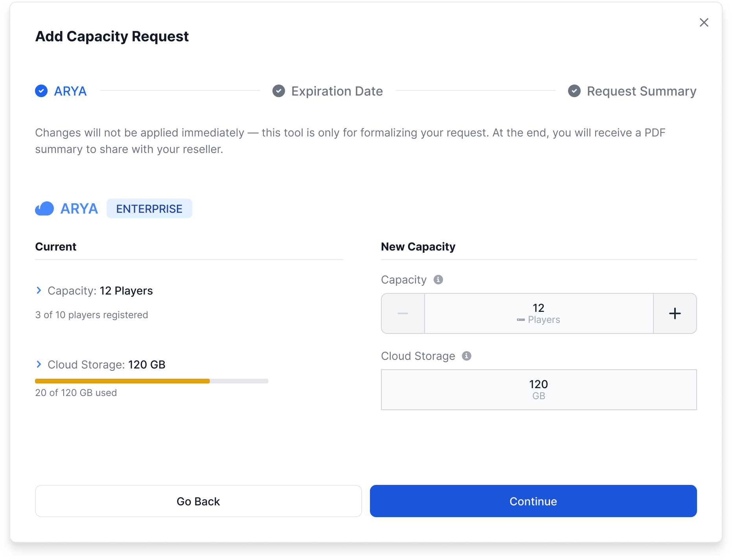Click the ENTERPRISE plan badge
732x560 pixels.
pyautogui.click(x=149, y=208)
